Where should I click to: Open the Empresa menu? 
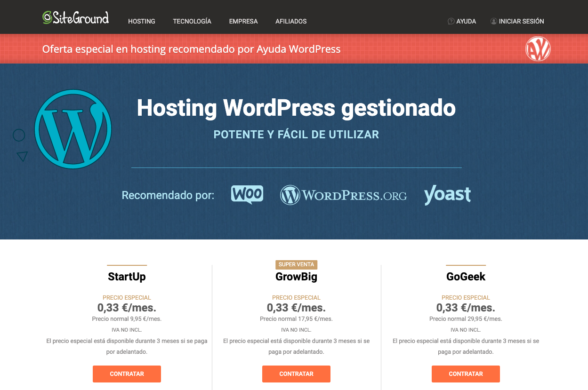243,21
